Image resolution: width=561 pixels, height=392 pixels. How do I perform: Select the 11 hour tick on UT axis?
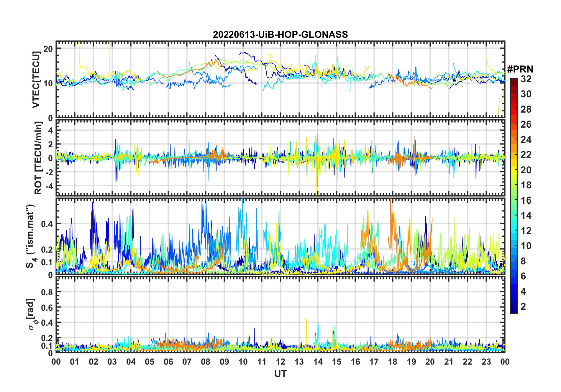click(x=262, y=362)
